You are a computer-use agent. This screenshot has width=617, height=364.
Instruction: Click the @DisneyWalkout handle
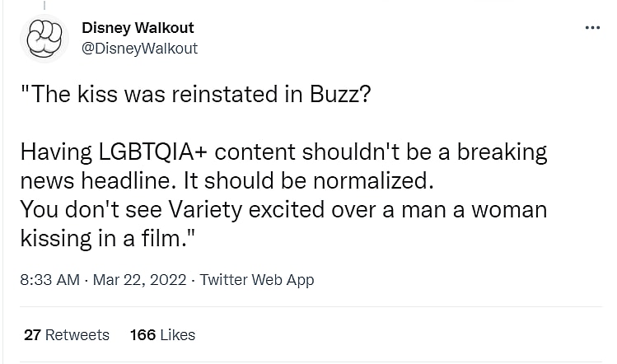[139, 48]
